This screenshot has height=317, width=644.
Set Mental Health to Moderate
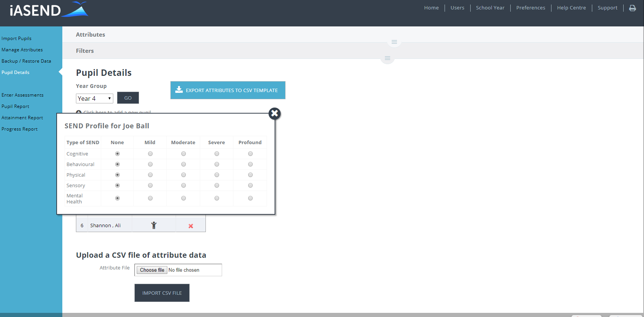click(x=184, y=198)
